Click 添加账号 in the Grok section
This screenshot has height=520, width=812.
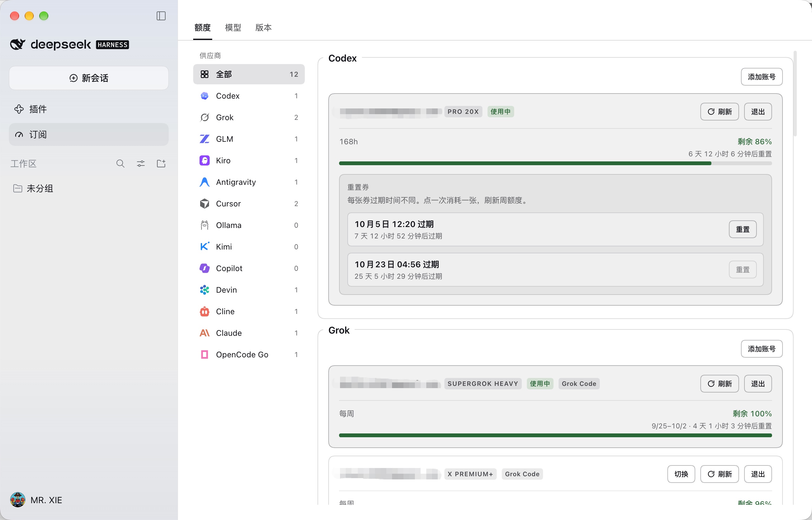click(x=762, y=349)
